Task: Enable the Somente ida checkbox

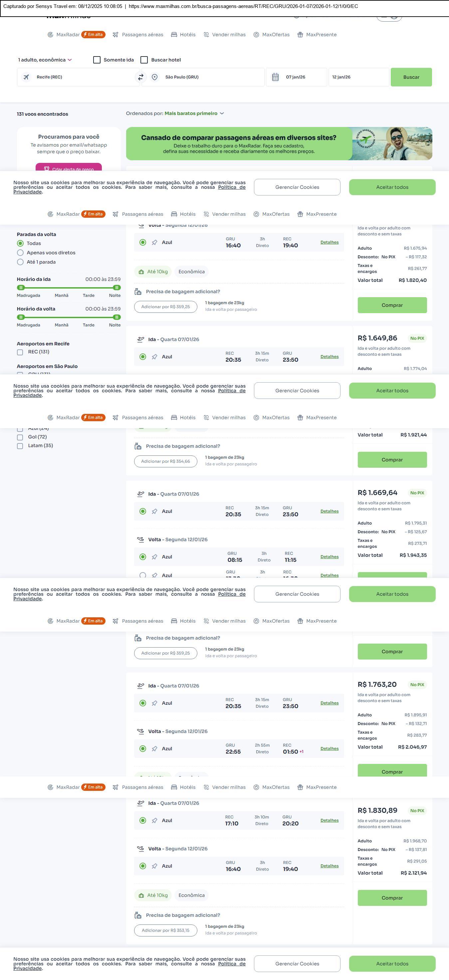Action: point(97,60)
